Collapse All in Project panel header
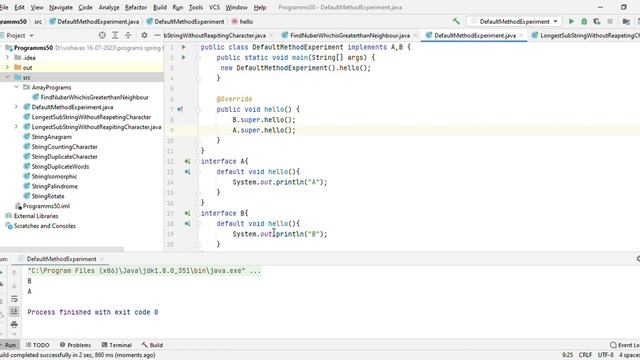Screen dimensions: 640x360 pos(128,36)
